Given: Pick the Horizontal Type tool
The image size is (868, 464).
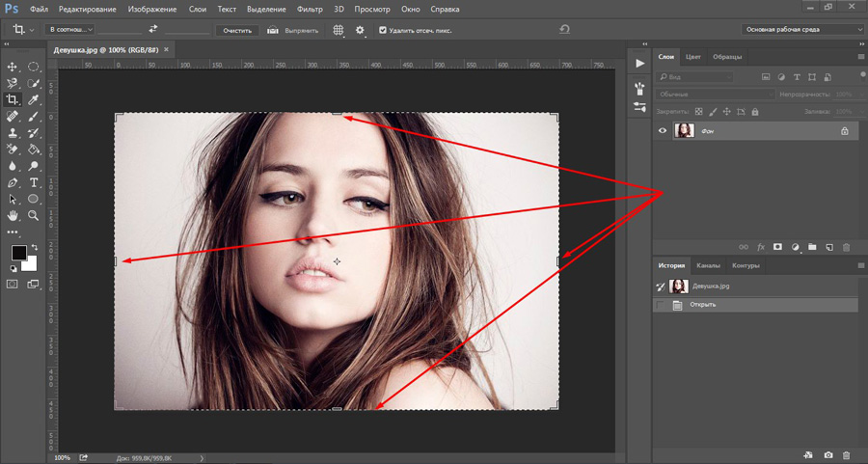Looking at the screenshot, I should coord(34,182).
